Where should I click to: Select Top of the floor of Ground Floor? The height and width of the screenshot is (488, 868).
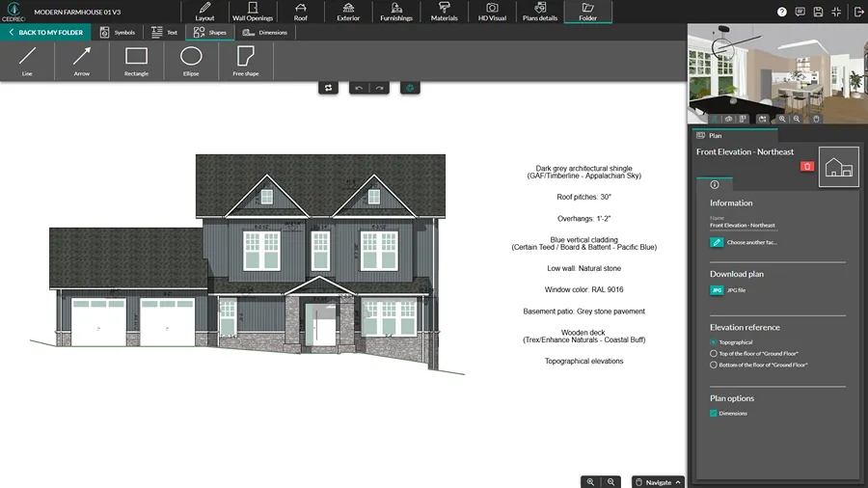pos(714,354)
